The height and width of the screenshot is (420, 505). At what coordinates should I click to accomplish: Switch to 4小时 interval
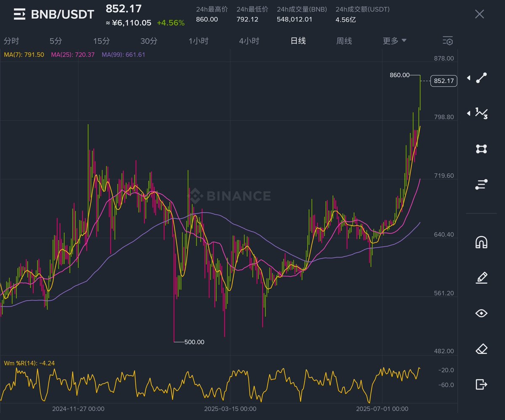click(x=249, y=41)
